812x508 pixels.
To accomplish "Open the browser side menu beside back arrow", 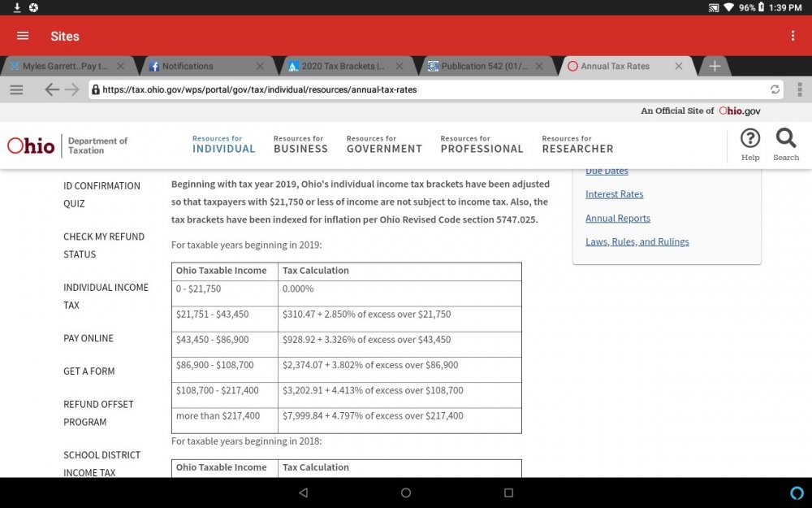I will 16,89.
